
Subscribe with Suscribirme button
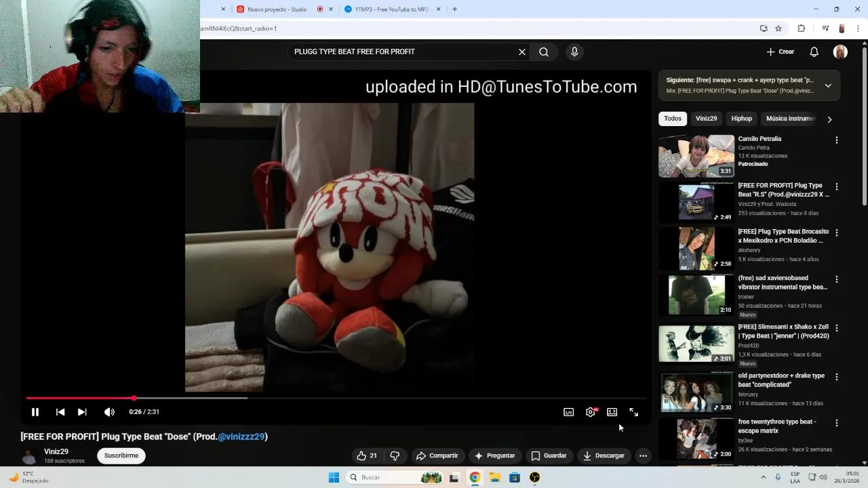pos(121,455)
